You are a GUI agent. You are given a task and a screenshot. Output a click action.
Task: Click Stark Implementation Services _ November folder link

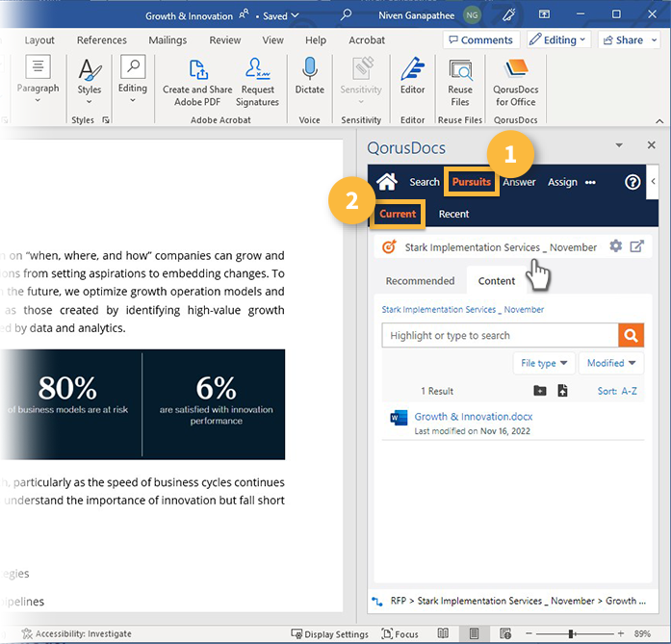[x=463, y=309]
